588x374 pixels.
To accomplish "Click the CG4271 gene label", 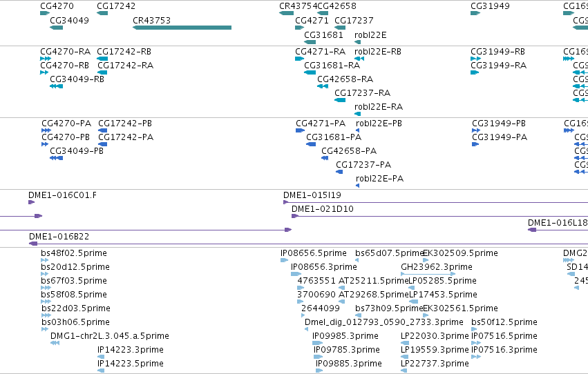I will pos(312,20).
